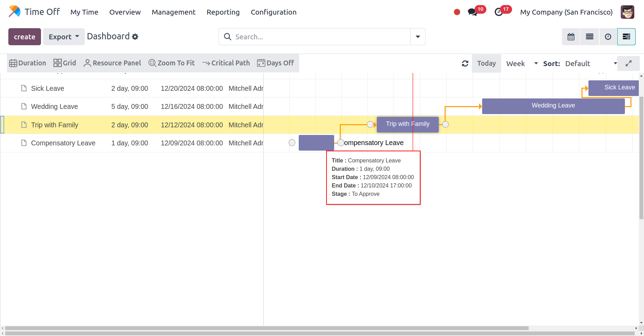This screenshot has height=336, width=644.
Task: Click the refresh icon beside Today
Action: [x=465, y=63]
